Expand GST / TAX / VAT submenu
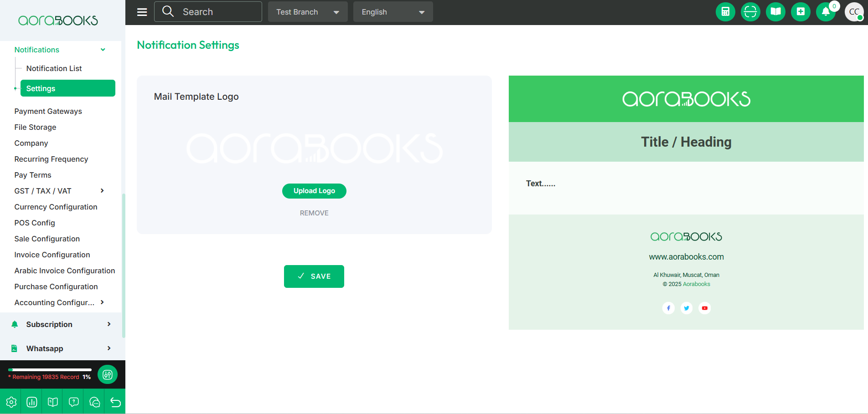Image resolution: width=868 pixels, height=414 pixels. coord(102,191)
